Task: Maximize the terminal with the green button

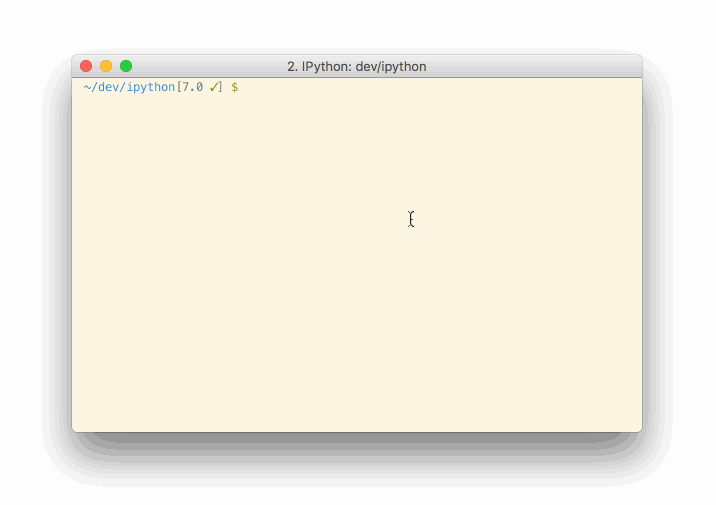Action: [x=126, y=66]
